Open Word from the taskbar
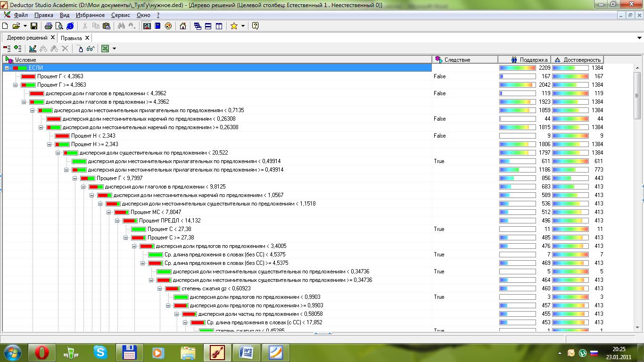The height and width of the screenshot is (362, 644). 246,352
